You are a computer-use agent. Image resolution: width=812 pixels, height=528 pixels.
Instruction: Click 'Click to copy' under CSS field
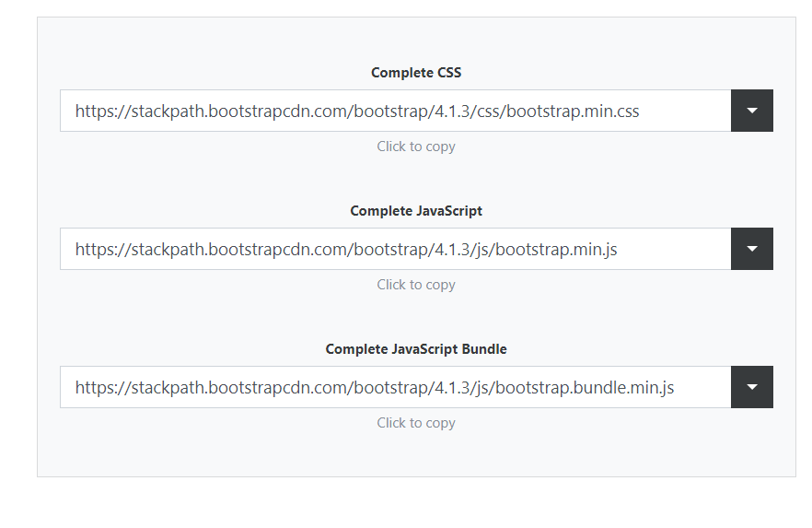tap(416, 147)
